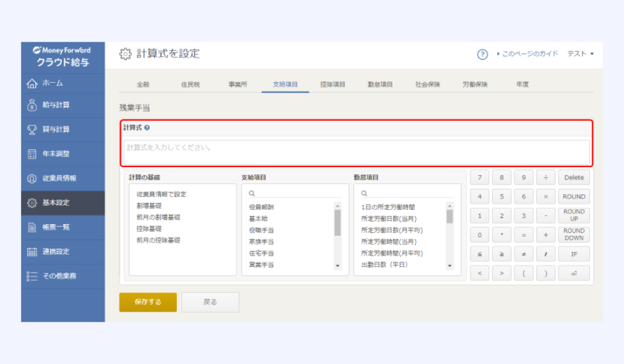Switch to the 控除項目 tab
The image size is (624, 364).
(333, 84)
